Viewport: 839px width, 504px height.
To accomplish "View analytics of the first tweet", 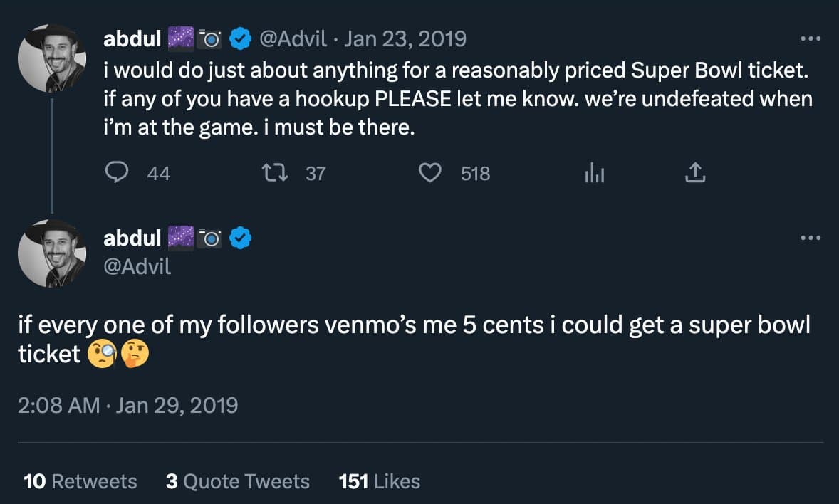I will [x=594, y=173].
